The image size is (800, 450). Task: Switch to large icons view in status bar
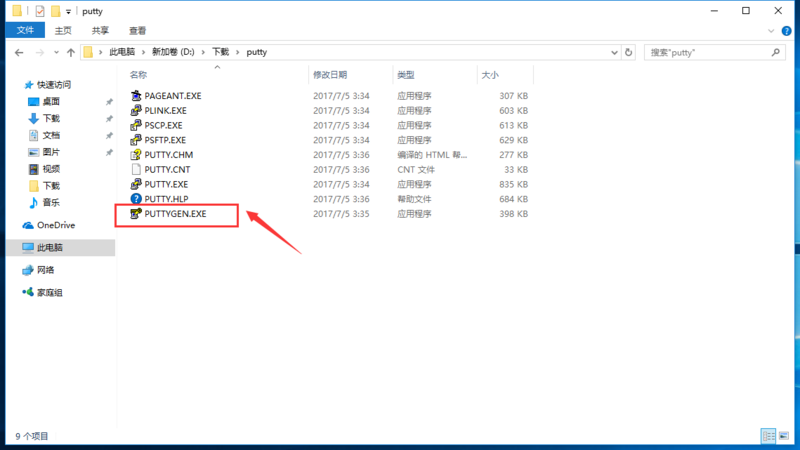pos(784,436)
